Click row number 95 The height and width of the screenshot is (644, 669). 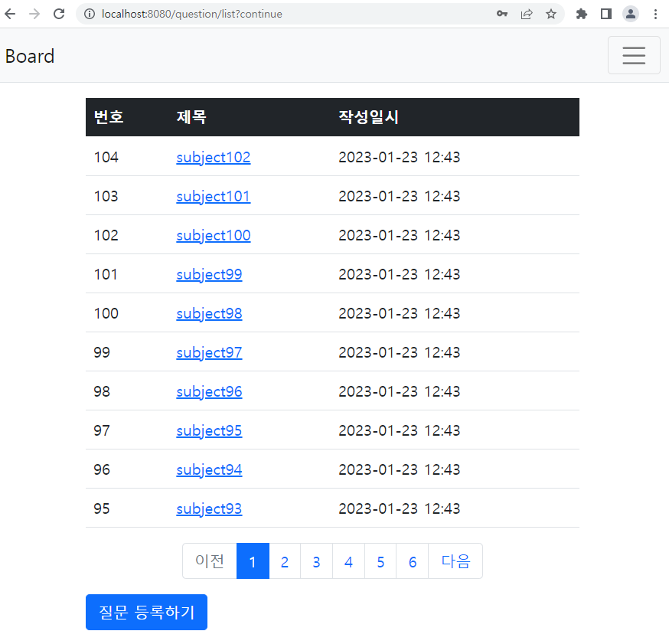click(102, 508)
